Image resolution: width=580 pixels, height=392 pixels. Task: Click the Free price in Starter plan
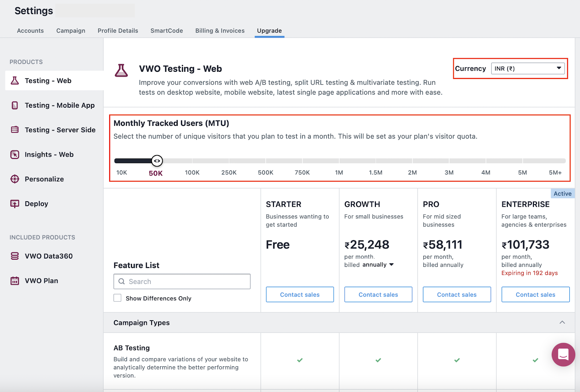pyautogui.click(x=278, y=245)
